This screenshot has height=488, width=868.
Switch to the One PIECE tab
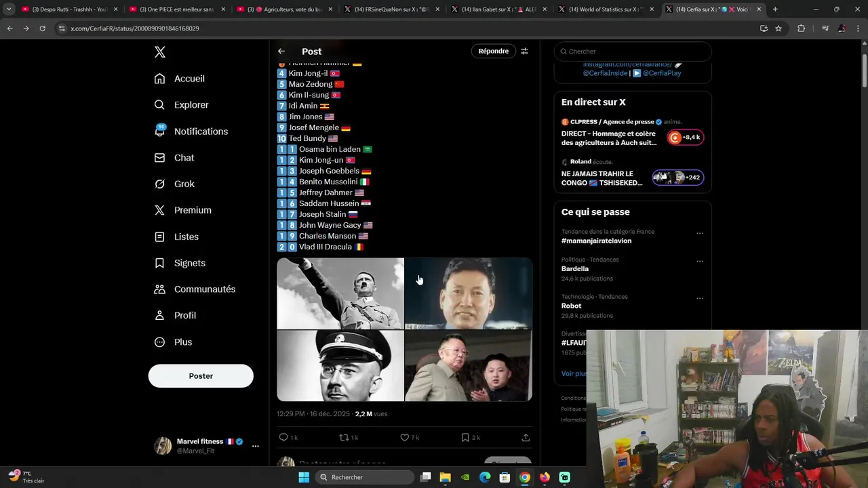pyautogui.click(x=176, y=9)
